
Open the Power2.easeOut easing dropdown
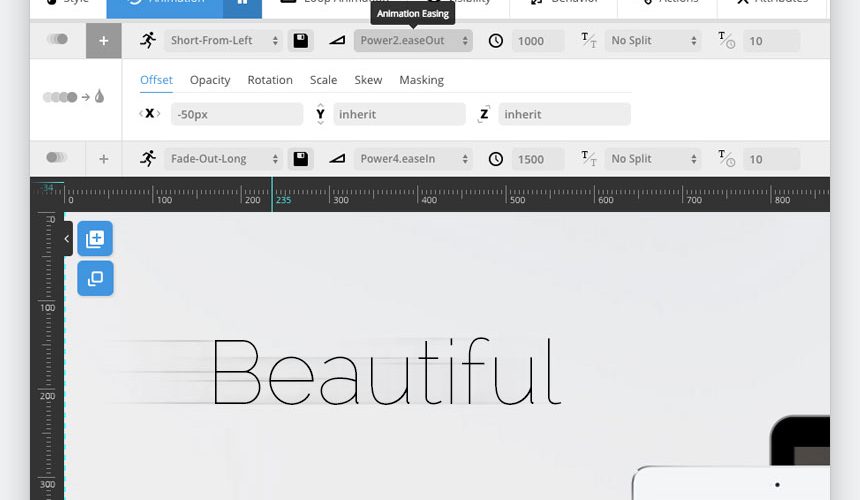click(x=414, y=41)
